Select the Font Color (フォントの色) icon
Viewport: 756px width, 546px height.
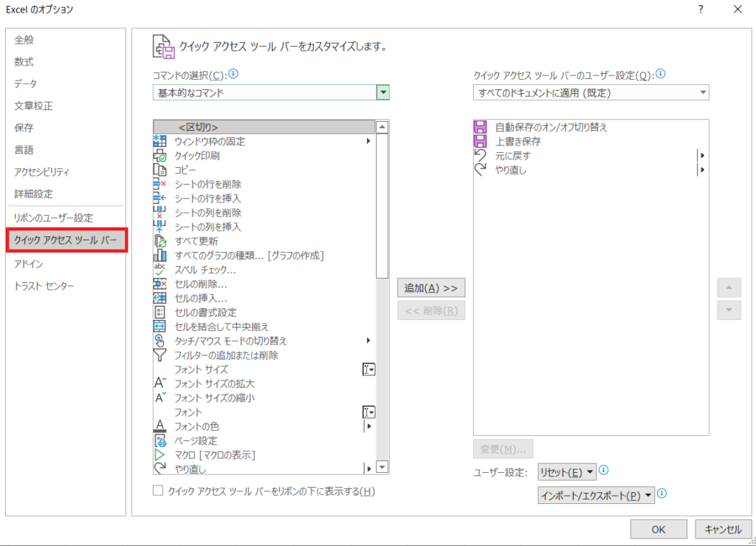coord(159,426)
